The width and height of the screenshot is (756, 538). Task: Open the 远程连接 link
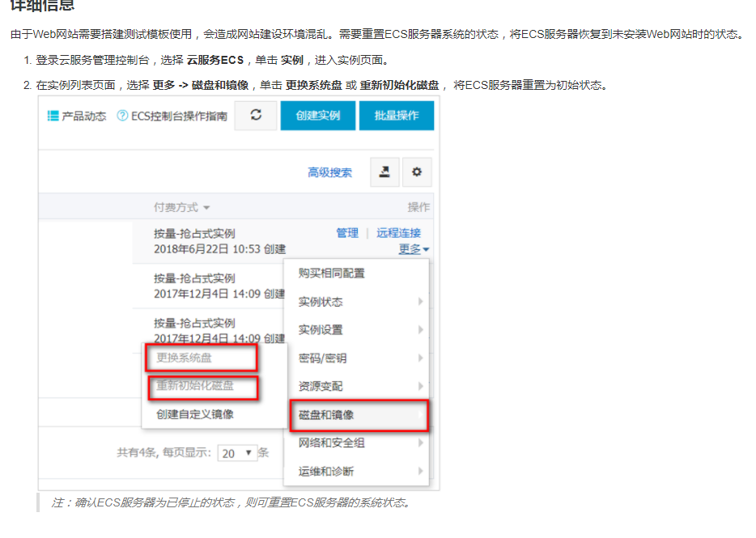(398, 233)
